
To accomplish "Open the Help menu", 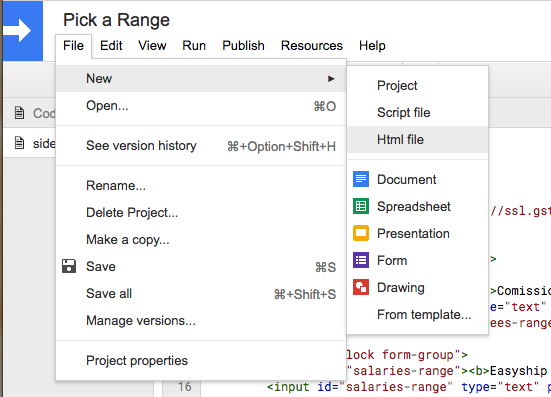I will [x=372, y=46].
